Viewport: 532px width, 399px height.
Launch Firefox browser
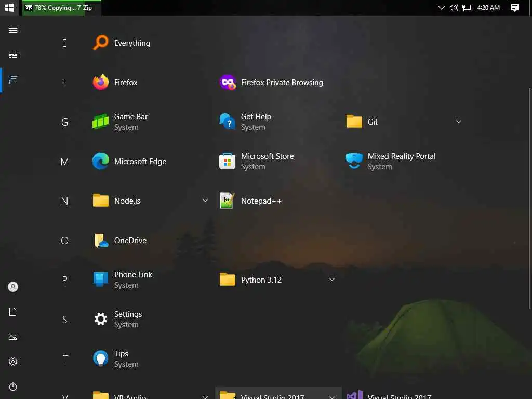(x=115, y=83)
